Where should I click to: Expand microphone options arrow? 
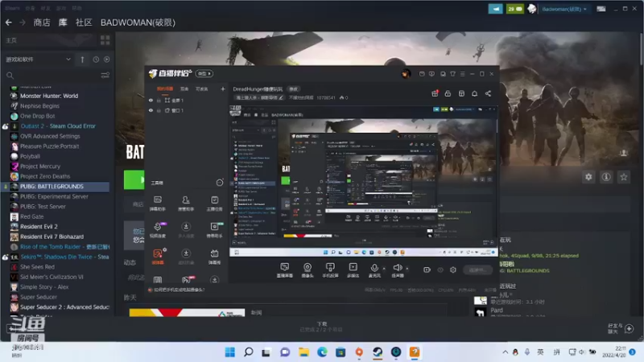(384, 269)
